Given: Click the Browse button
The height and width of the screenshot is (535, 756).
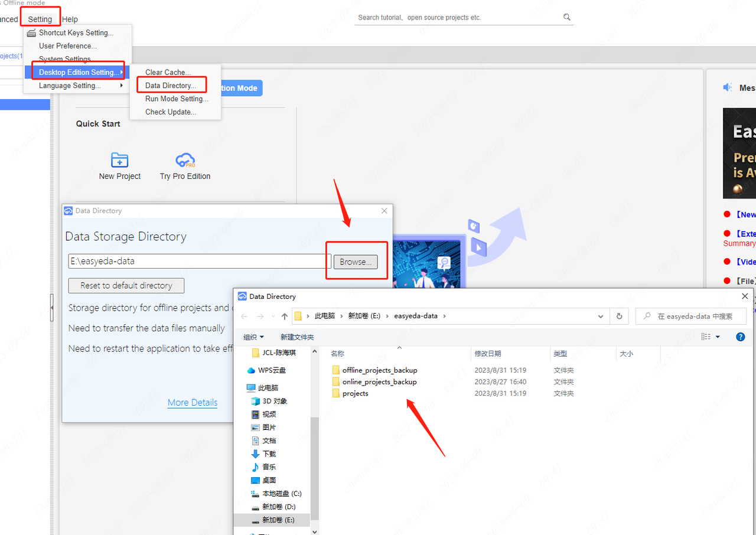Looking at the screenshot, I should [356, 262].
